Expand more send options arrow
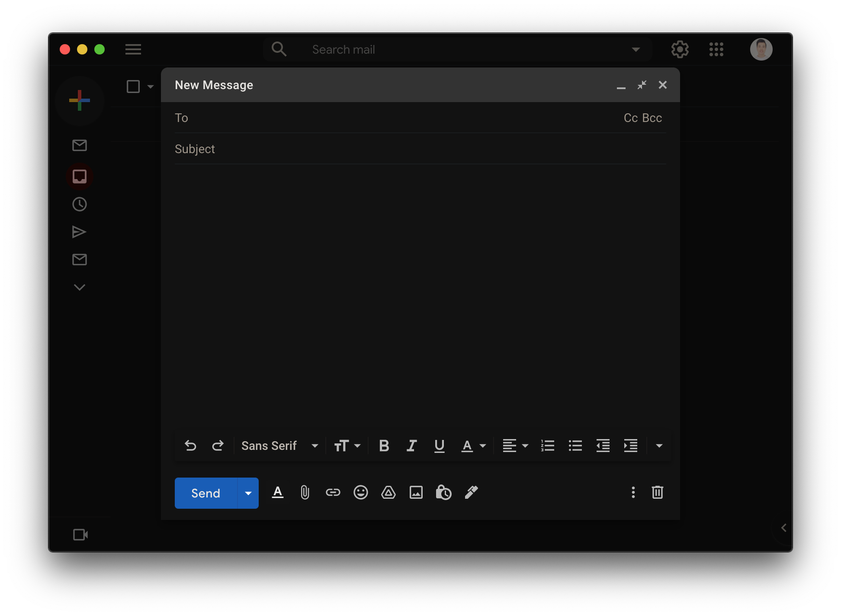The image size is (841, 616). tap(248, 493)
